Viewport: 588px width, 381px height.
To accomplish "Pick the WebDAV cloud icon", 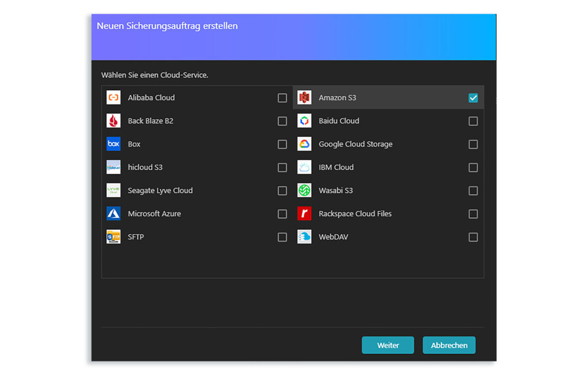I will 304,237.
